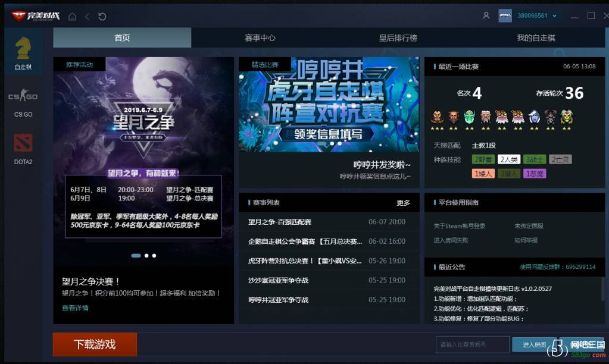The image size is (609, 364).
Task: Click the account avatar beside 380066561
Action: (505, 15)
